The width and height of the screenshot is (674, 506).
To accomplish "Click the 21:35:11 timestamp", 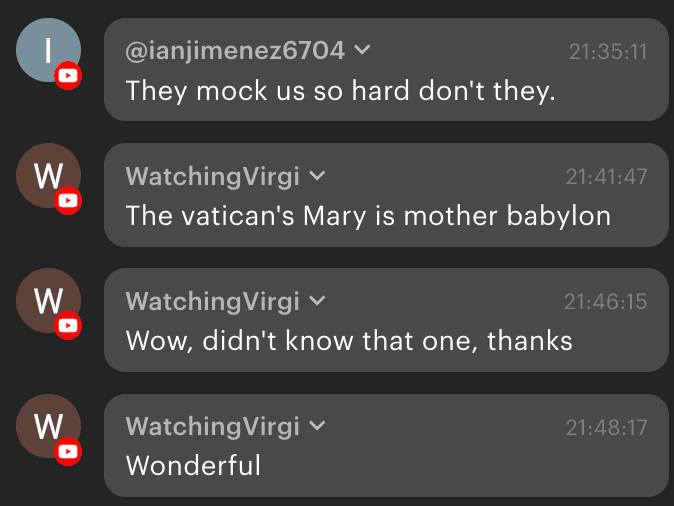I will click(607, 51).
